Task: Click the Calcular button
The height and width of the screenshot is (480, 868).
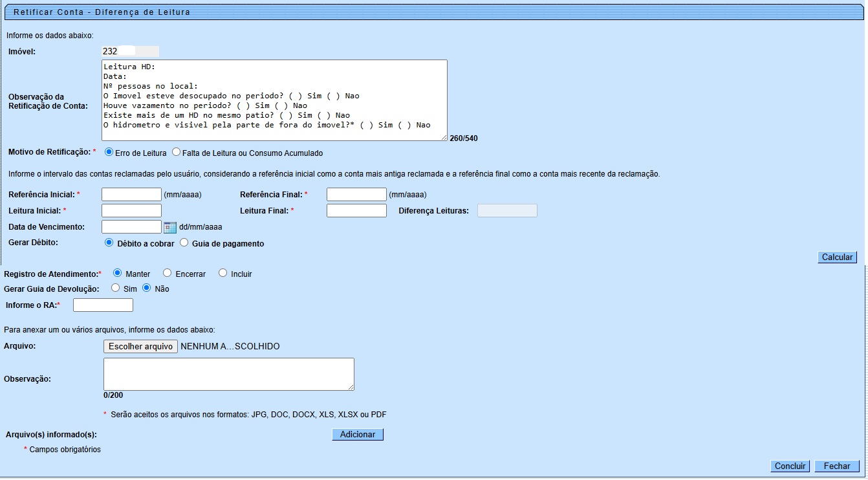Action: (x=837, y=257)
